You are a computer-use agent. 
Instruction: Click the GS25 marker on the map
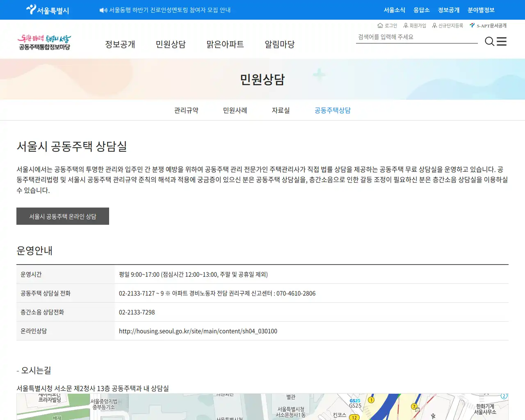[355, 401]
